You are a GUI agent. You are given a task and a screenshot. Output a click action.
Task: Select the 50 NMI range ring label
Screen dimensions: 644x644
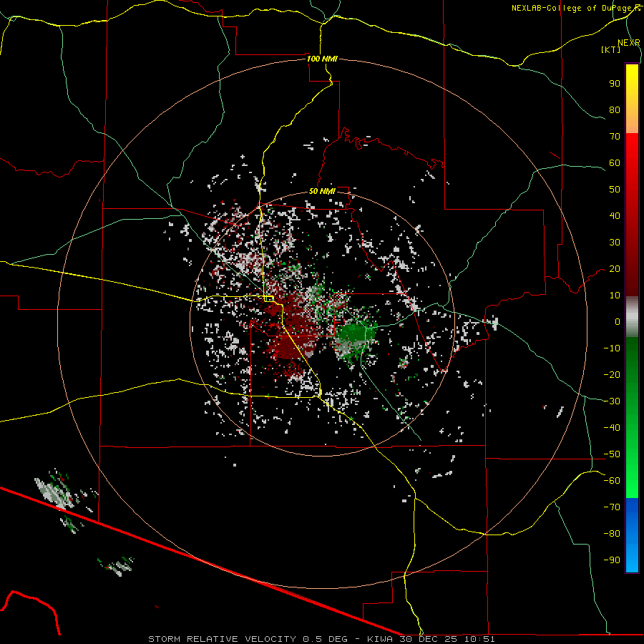coord(322,191)
